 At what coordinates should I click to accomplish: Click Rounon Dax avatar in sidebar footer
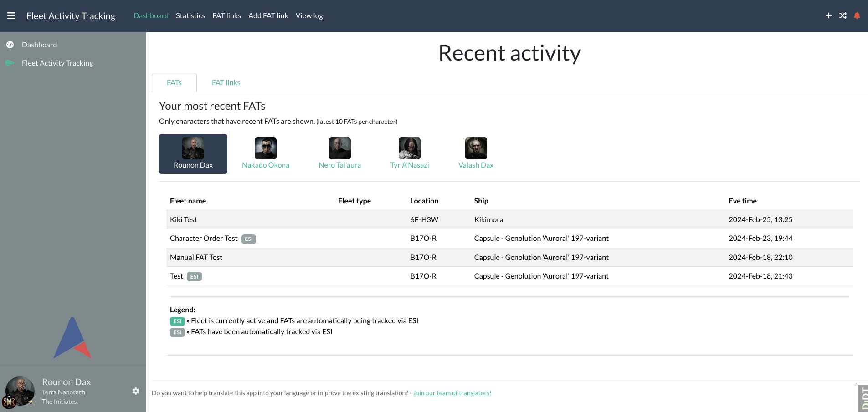pyautogui.click(x=20, y=391)
